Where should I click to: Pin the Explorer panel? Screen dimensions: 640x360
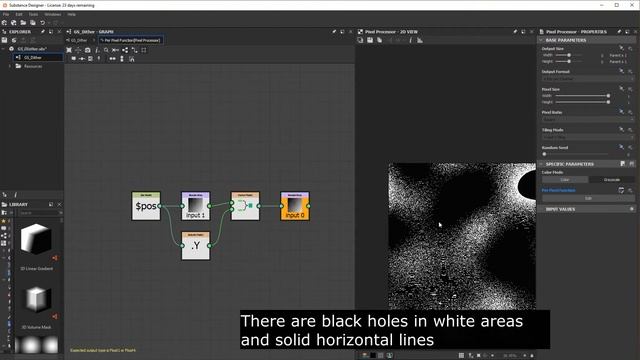pyautogui.click(x=43, y=32)
